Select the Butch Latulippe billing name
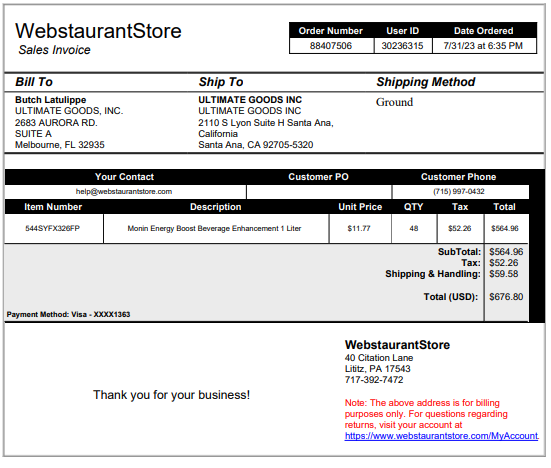Image resolution: width=551 pixels, height=468 pixels. click(x=51, y=100)
